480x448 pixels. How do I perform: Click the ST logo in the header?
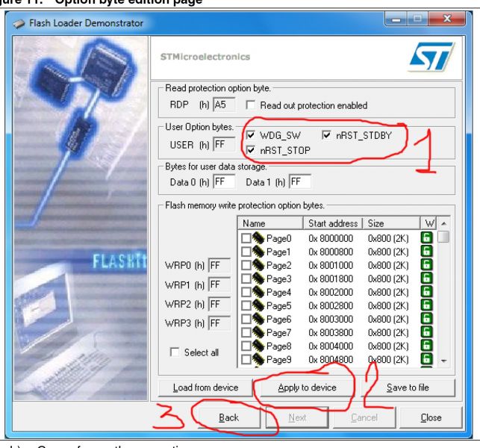click(x=431, y=57)
